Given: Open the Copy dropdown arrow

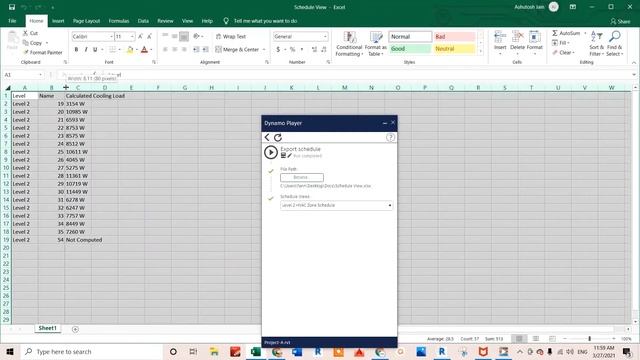Looking at the screenshot, I should click(x=47, y=43).
